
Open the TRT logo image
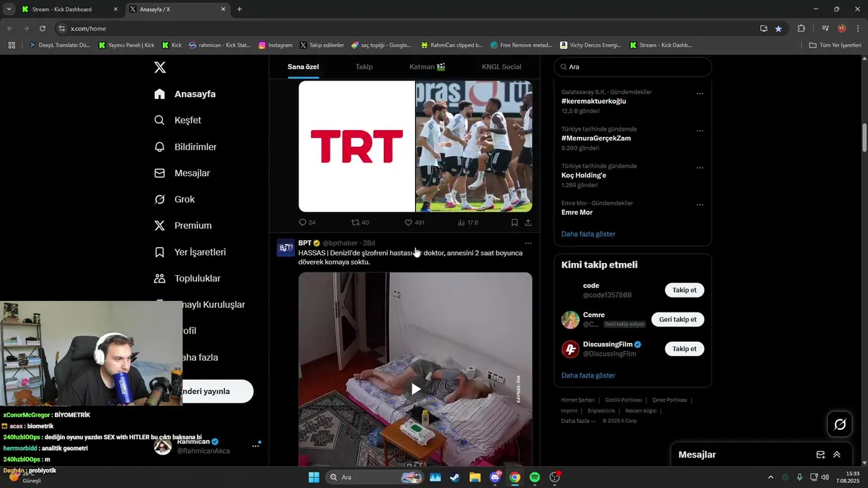pos(357,146)
